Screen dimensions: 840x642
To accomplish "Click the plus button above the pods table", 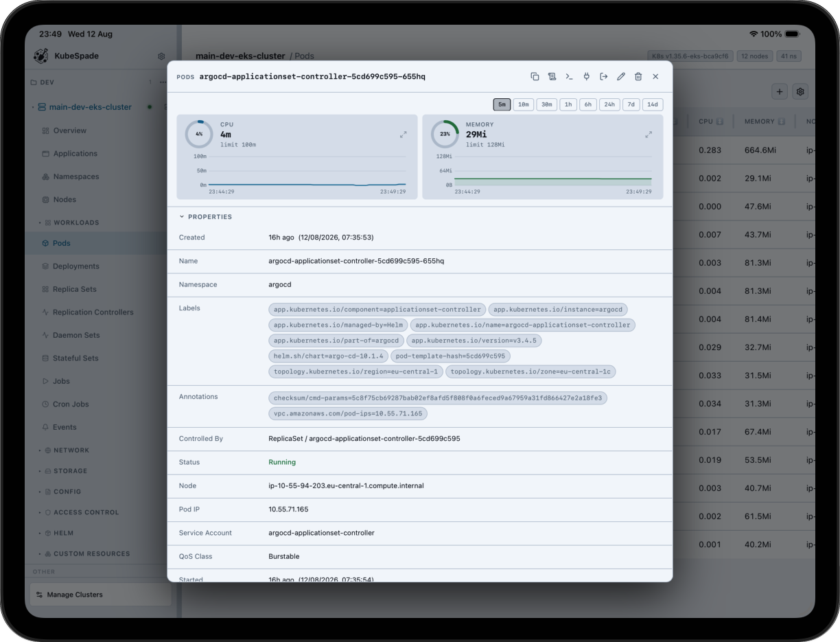I will [780, 91].
